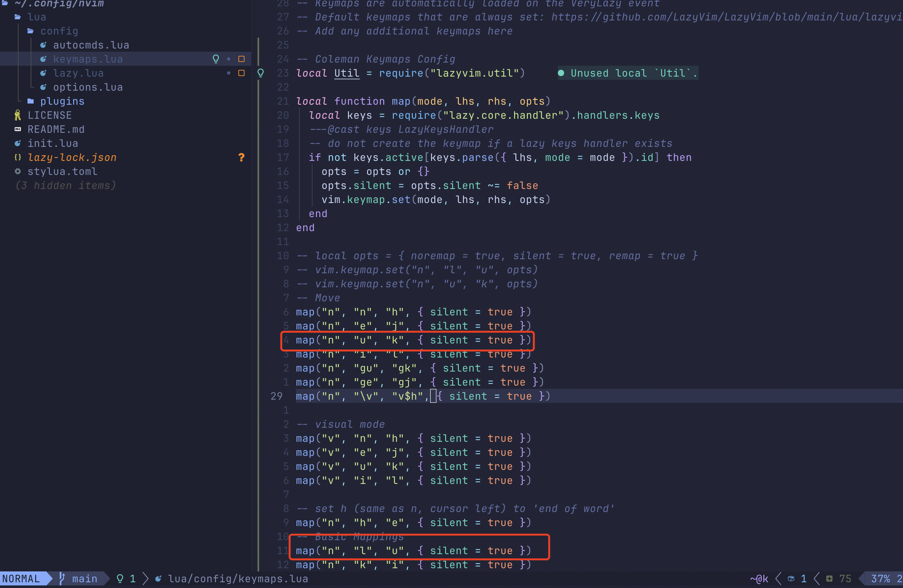This screenshot has height=588, width=903.
Task: Click the package icon in the statusline
Action: pos(791,578)
